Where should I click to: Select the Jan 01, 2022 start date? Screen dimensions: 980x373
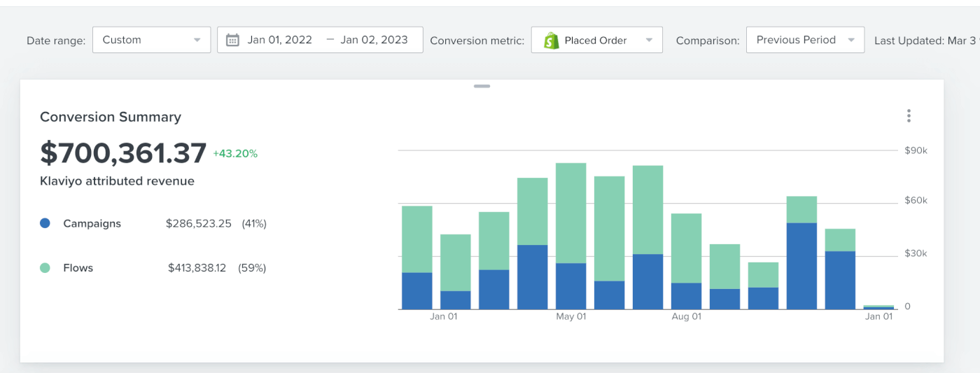pyautogui.click(x=279, y=40)
